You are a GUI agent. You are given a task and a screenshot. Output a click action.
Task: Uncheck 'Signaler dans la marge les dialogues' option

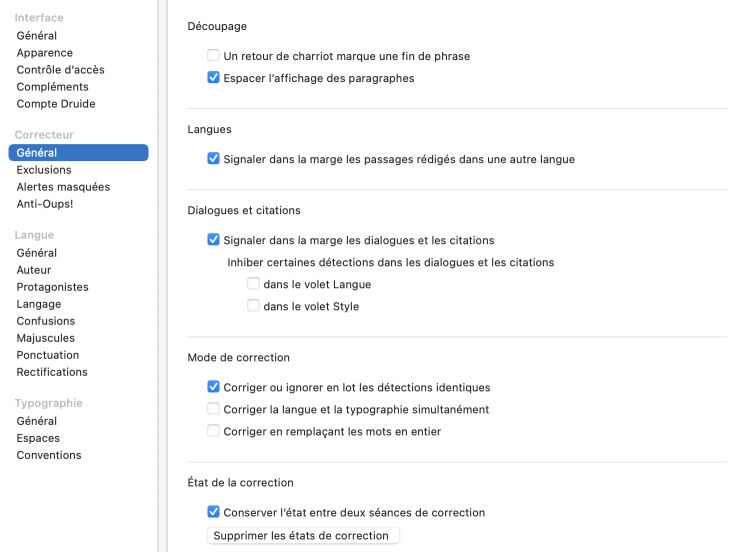pyautogui.click(x=213, y=240)
